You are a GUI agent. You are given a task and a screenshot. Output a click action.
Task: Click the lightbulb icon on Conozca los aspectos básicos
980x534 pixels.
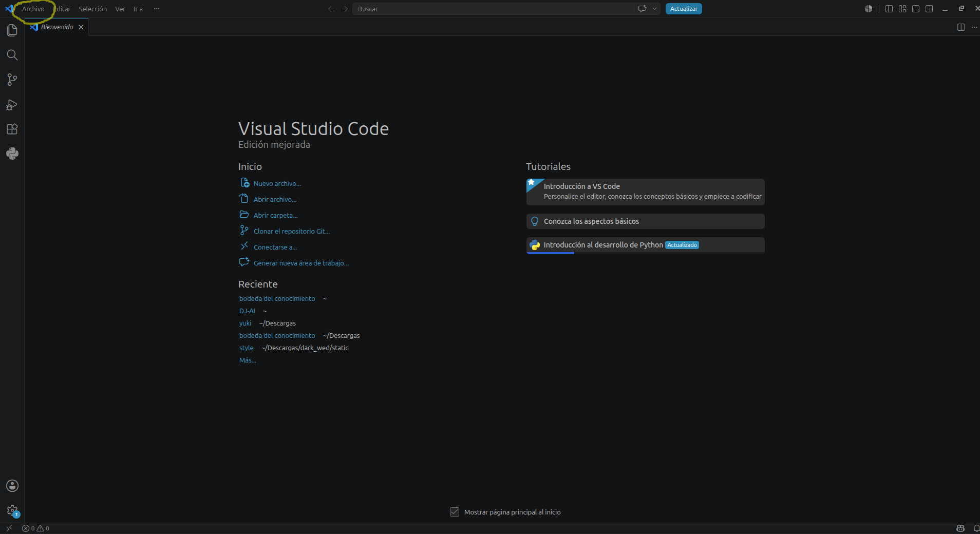tap(535, 221)
